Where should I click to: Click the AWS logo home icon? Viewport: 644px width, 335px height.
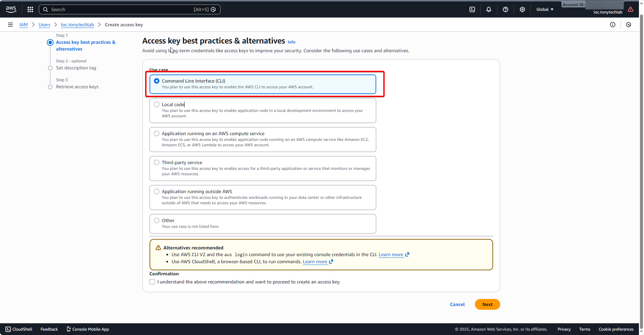[11, 9]
